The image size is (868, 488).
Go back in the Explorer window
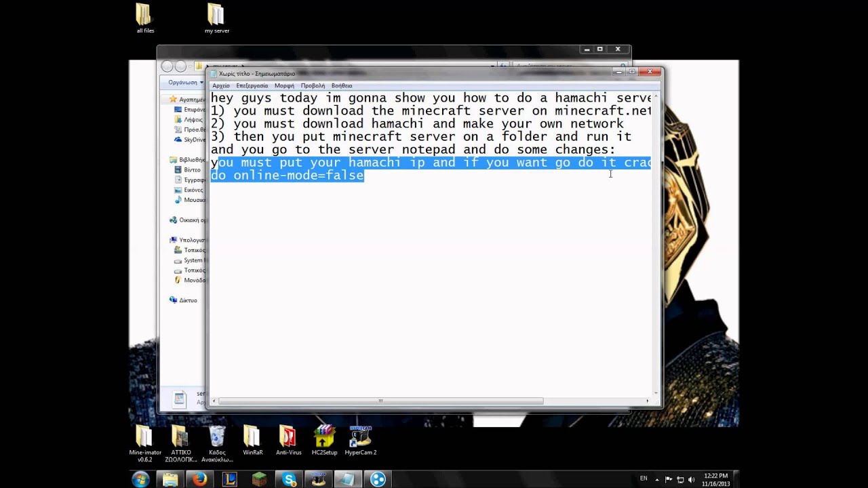[167, 66]
